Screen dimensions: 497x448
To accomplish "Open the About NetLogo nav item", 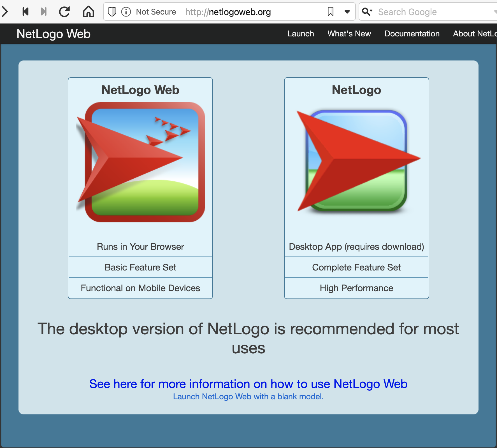I will pyautogui.click(x=475, y=34).
